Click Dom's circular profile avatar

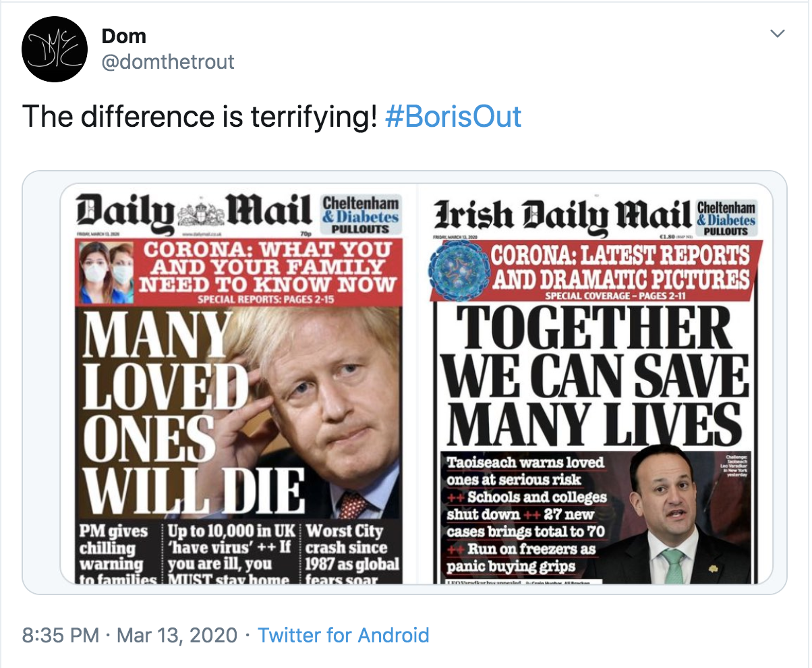pos(55,49)
